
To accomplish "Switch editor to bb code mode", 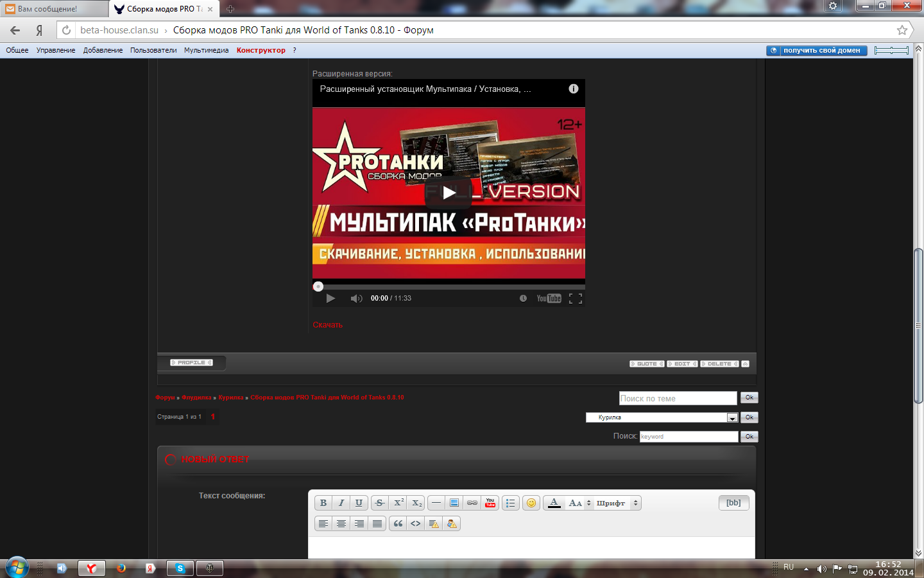I will pyautogui.click(x=733, y=503).
